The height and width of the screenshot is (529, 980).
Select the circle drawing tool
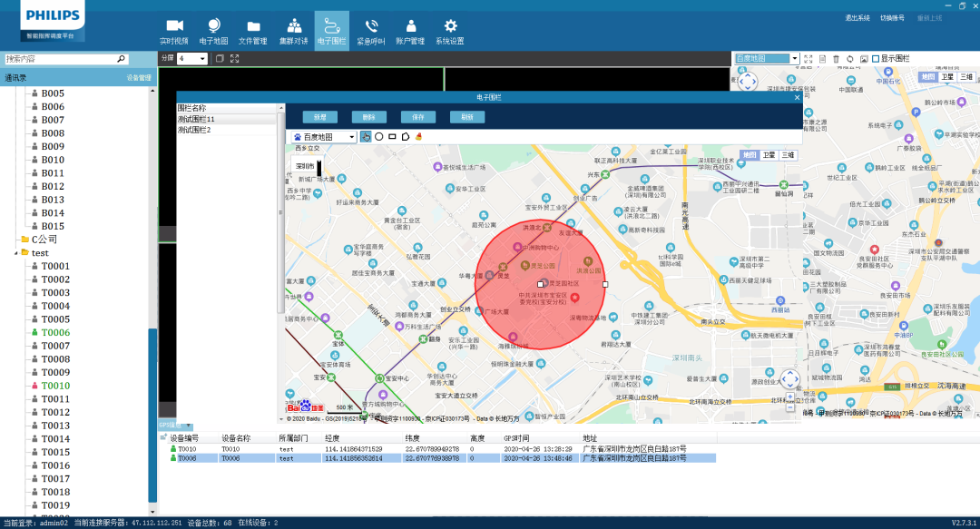(x=378, y=136)
